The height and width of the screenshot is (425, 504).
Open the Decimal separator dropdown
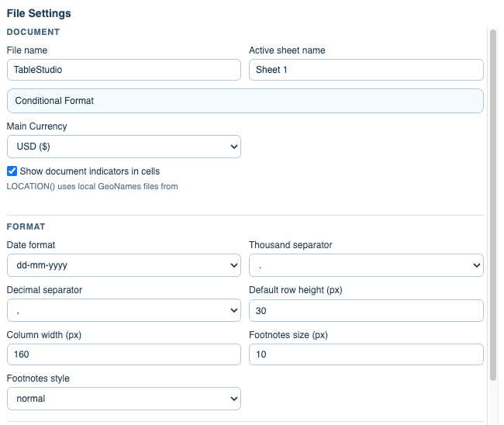[124, 310]
